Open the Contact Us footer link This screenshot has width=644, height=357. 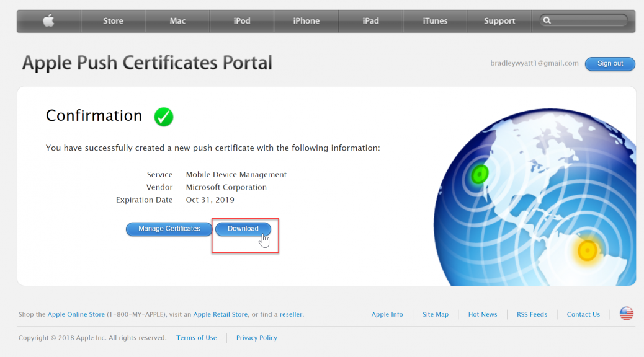coord(583,314)
